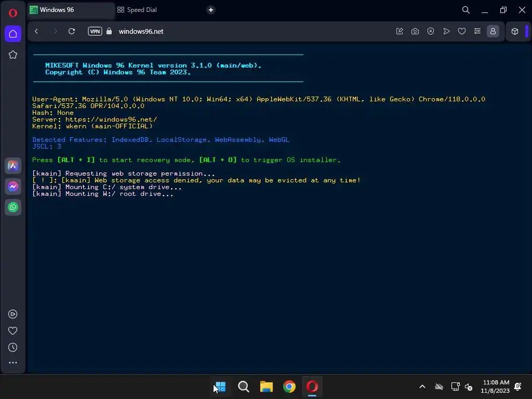The height and width of the screenshot is (399, 532).
Task: Open Bookmarks star in the Opera sidebar
Action: pyautogui.click(x=13, y=55)
